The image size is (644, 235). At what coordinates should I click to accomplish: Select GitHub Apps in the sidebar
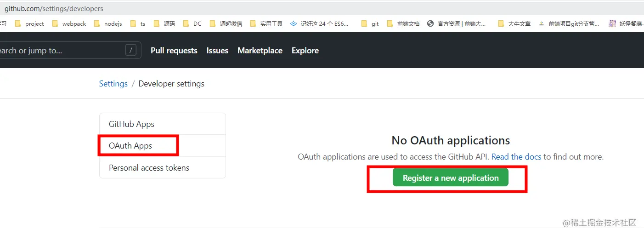click(163, 124)
